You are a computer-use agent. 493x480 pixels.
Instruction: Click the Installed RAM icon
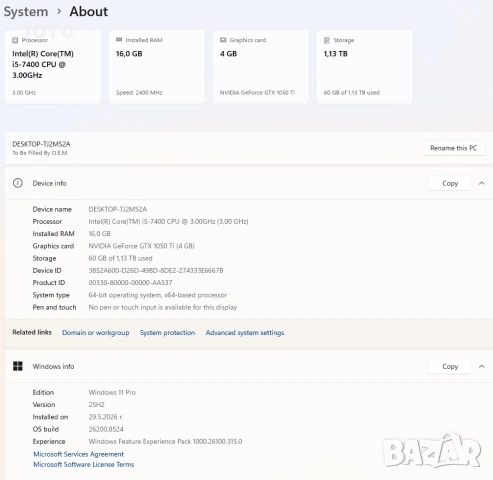coord(119,40)
